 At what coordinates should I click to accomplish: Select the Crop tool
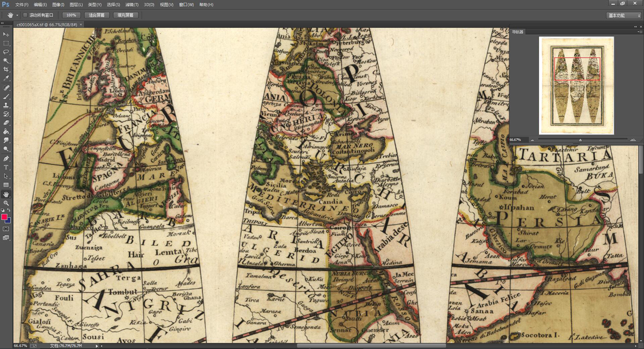point(6,70)
